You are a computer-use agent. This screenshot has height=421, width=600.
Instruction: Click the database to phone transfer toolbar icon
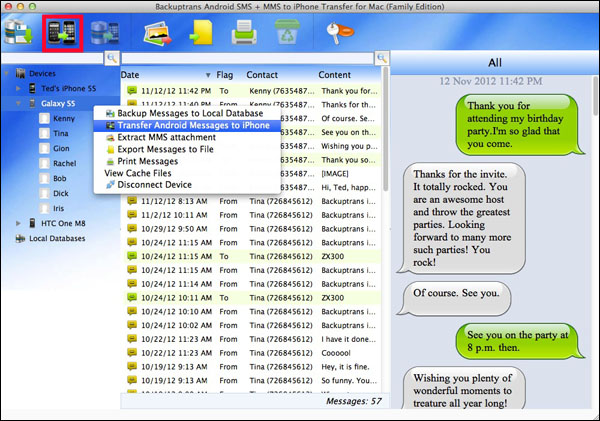[x=105, y=33]
